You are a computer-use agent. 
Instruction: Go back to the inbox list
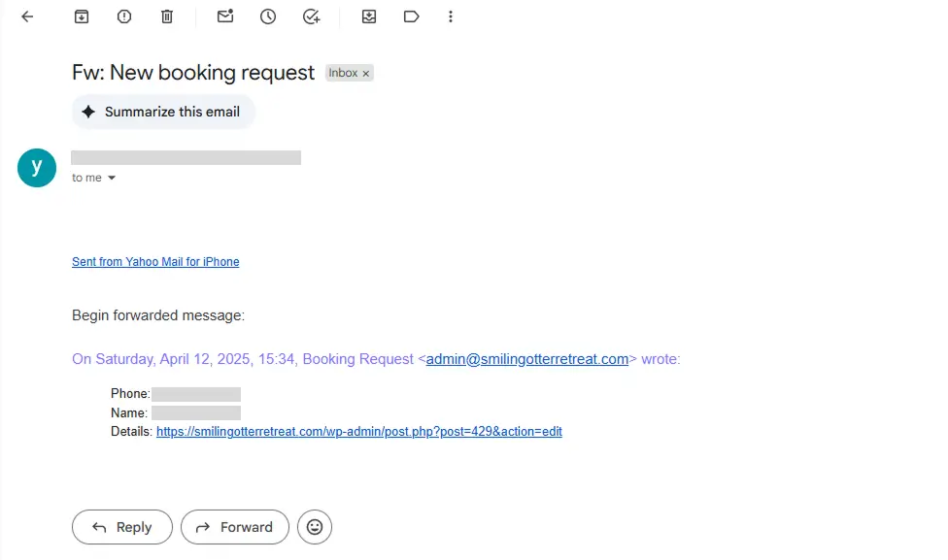pyautogui.click(x=27, y=16)
